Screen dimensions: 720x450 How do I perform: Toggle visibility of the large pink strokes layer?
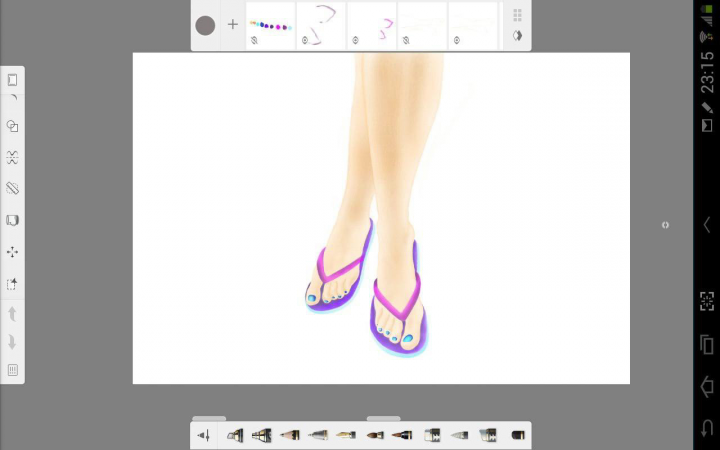click(x=304, y=41)
